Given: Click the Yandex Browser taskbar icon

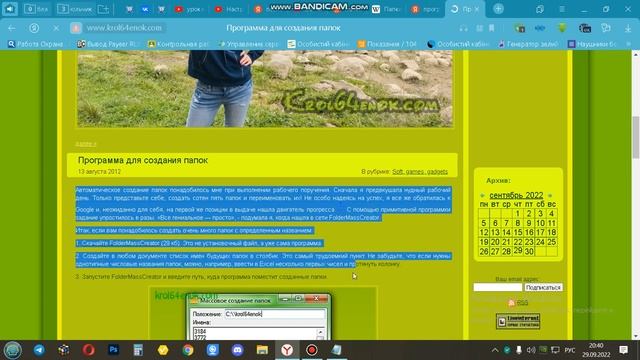Looking at the screenshot, I should pyautogui.click(x=287, y=350).
